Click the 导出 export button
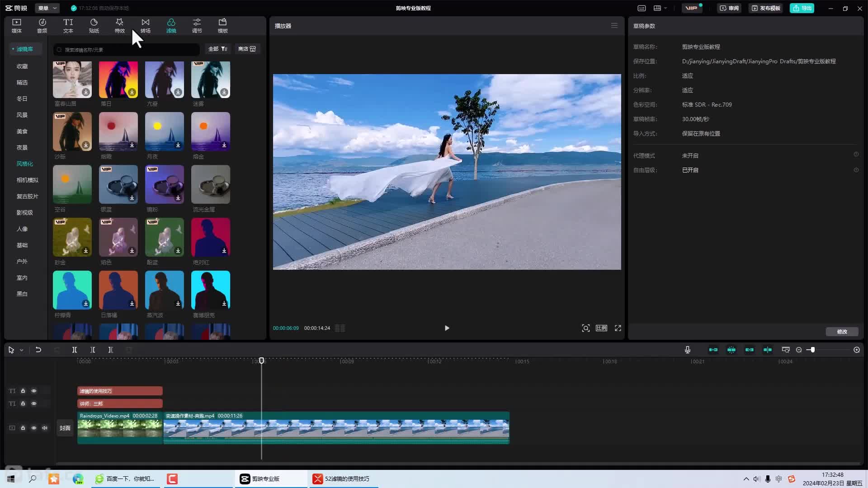The height and width of the screenshot is (488, 868). (x=802, y=8)
